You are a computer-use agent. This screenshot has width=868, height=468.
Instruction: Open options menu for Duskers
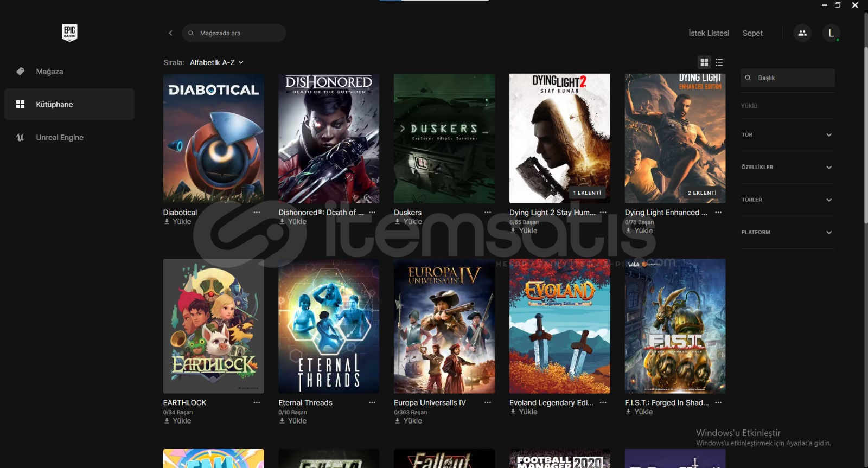coord(488,213)
